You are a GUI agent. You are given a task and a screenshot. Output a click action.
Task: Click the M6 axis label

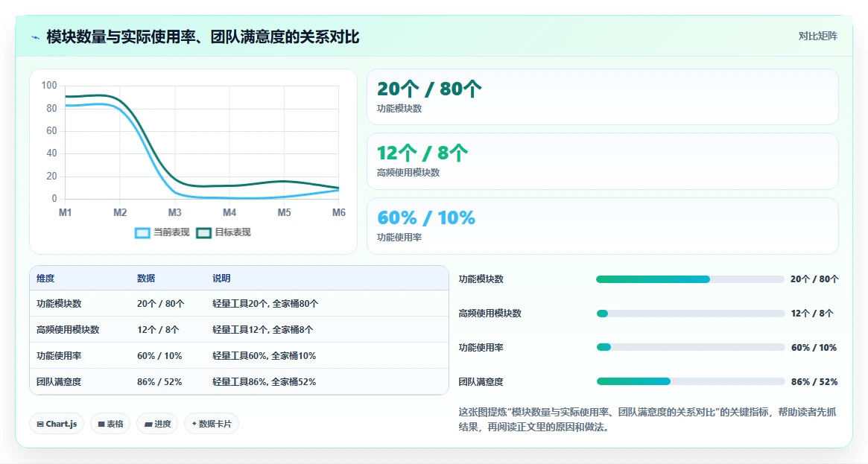point(339,212)
